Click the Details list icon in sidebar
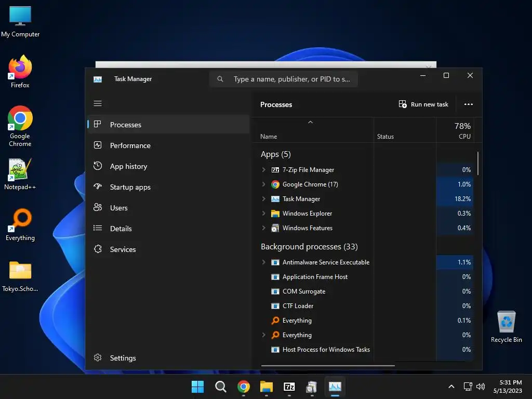 98,228
